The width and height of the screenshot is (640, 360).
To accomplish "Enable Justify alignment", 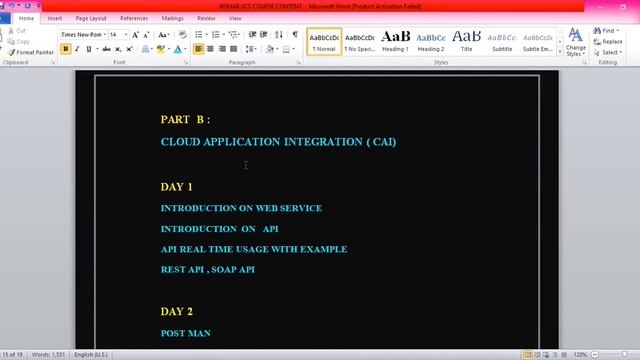I will (233, 49).
